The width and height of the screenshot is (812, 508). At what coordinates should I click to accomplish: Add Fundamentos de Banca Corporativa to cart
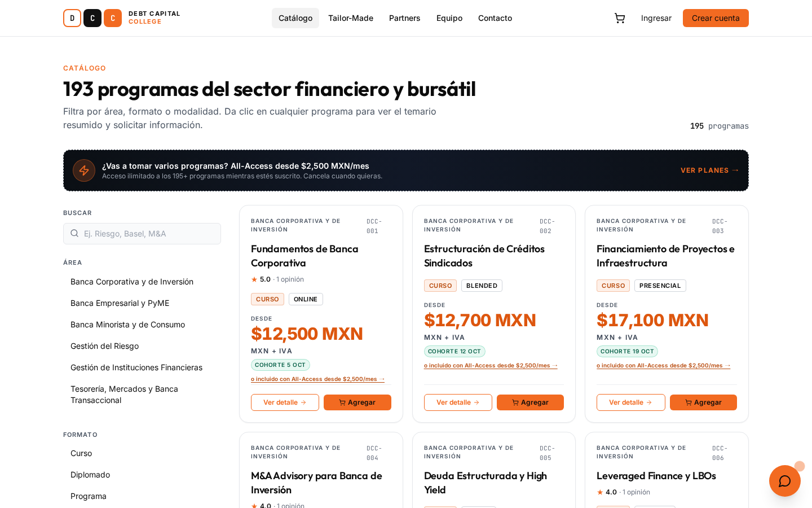(358, 402)
